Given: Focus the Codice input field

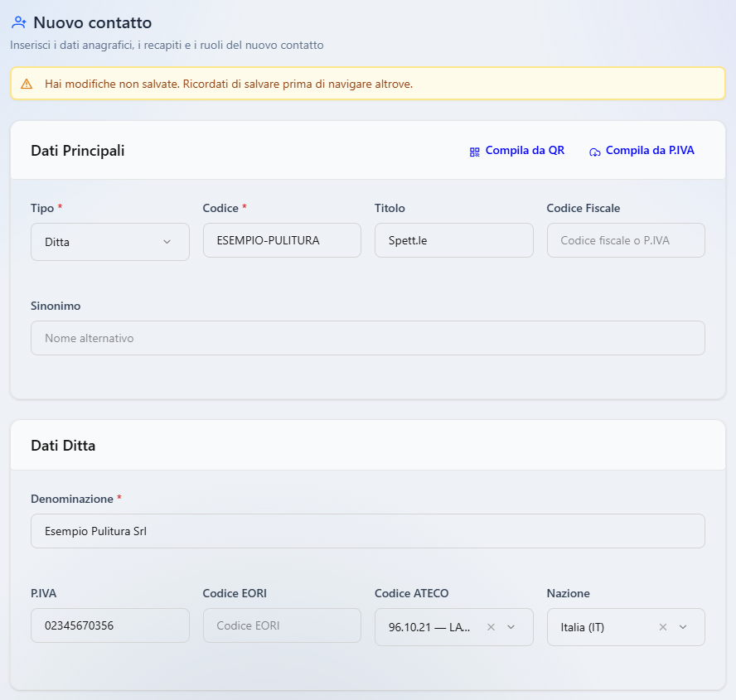Looking at the screenshot, I should [x=282, y=240].
